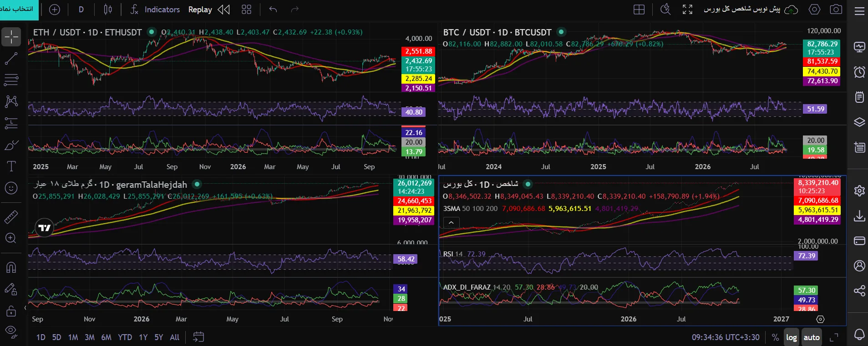Open the D interval dropdown
The image size is (868, 346).
click(81, 10)
